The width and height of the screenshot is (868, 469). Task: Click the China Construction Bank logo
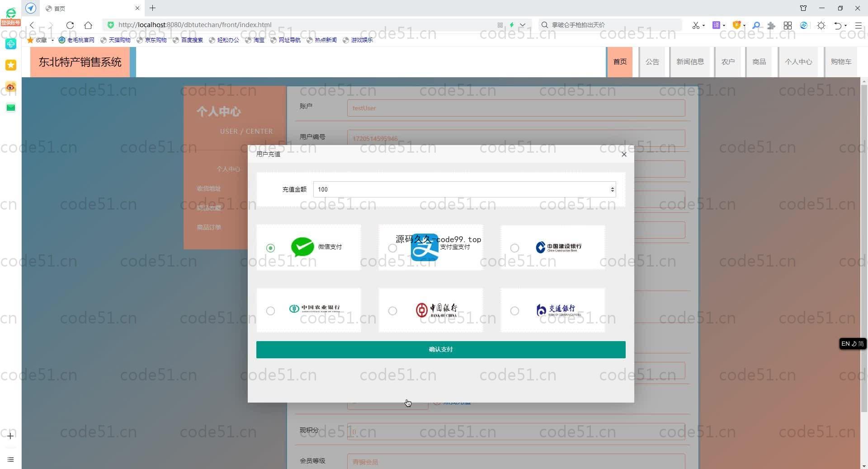(x=559, y=247)
